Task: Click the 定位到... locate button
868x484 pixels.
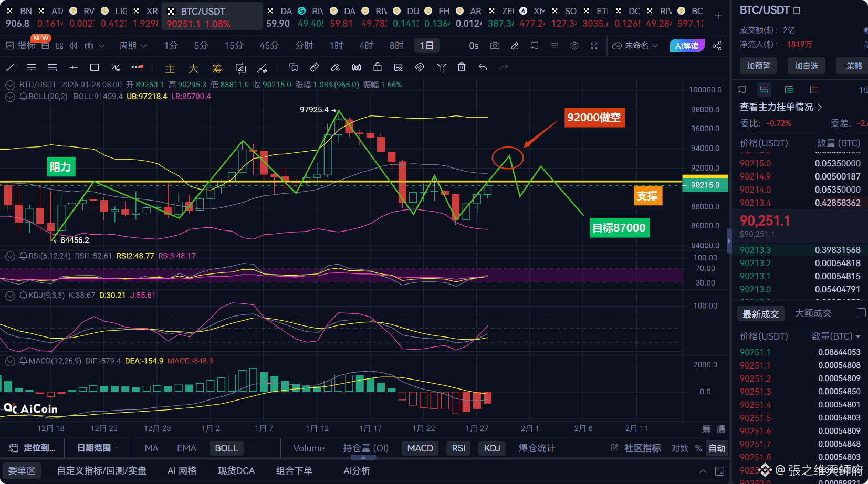Action: coord(33,448)
